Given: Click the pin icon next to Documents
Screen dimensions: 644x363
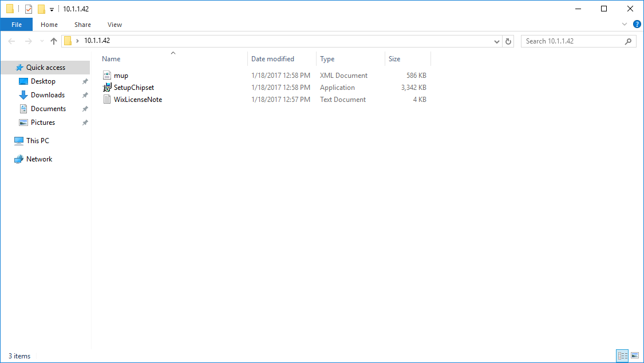Looking at the screenshot, I should (85, 109).
